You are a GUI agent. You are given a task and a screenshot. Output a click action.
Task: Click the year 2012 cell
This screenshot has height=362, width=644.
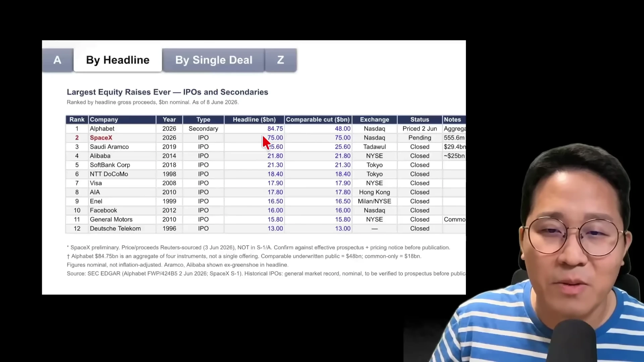(x=169, y=210)
